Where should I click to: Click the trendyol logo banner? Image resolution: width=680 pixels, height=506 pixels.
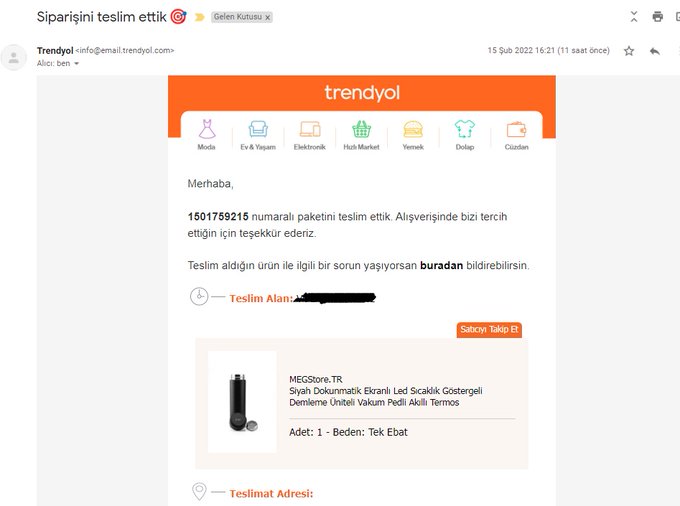[362, 93]
